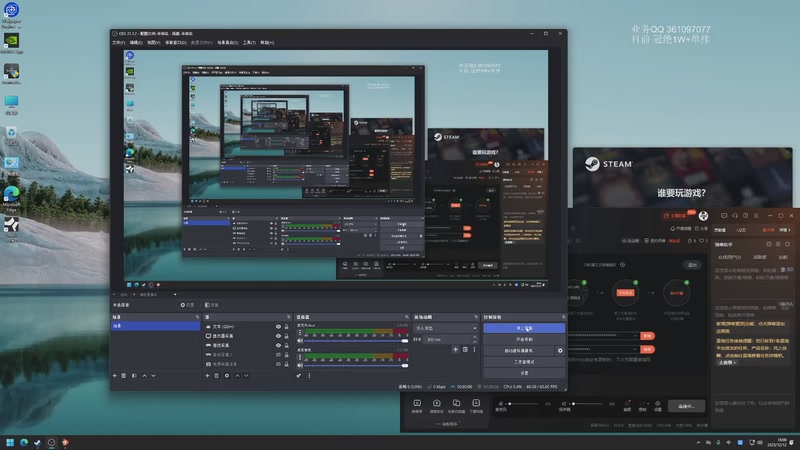Pop out the Scenes dock panel

point(197,317)
